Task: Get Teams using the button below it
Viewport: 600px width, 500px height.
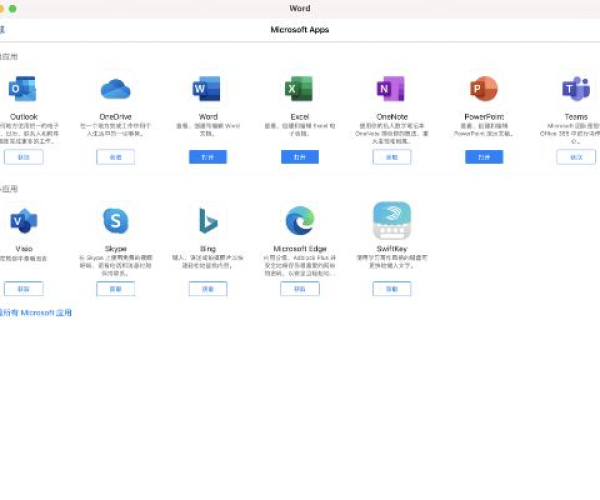Action: tap(576, 157)
